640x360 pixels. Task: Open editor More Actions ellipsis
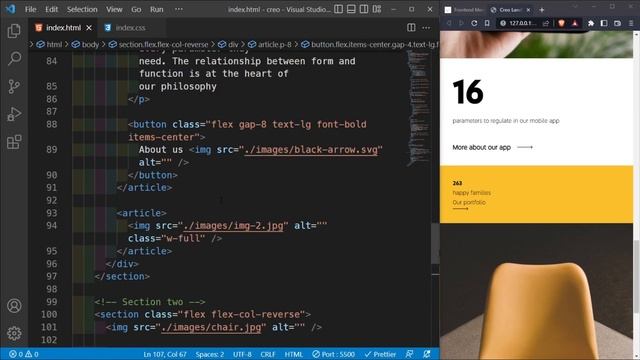point(426,28)
